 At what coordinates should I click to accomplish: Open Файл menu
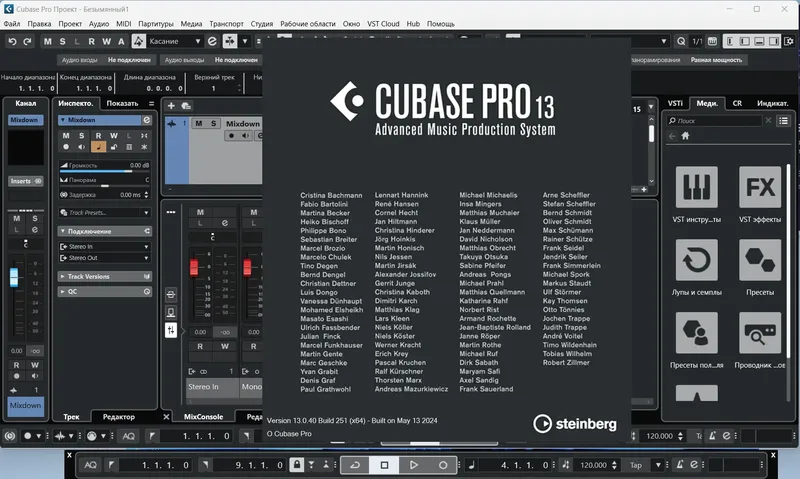pyautogui.click(x=12, y=23)
